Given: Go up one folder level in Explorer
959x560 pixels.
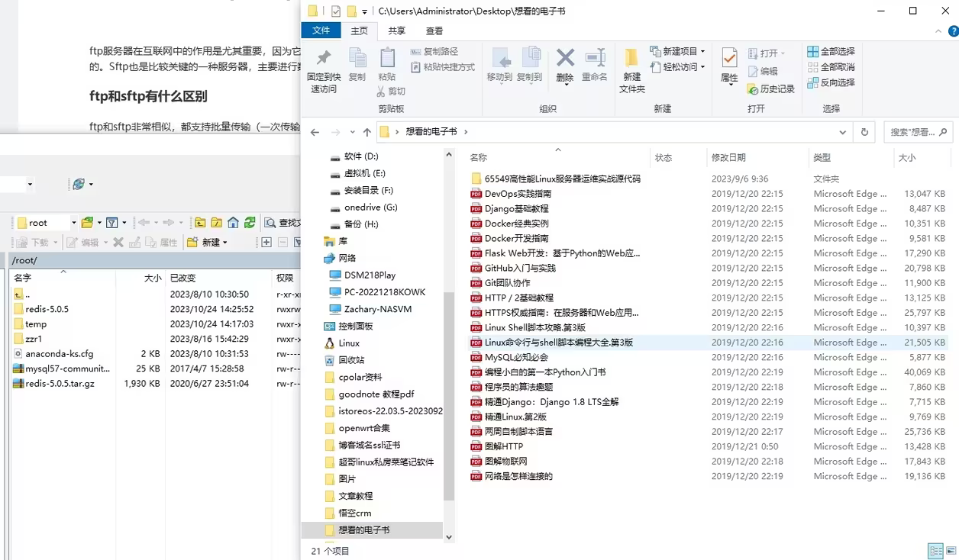Looking at the screenshot, I should tap(366, 132).
